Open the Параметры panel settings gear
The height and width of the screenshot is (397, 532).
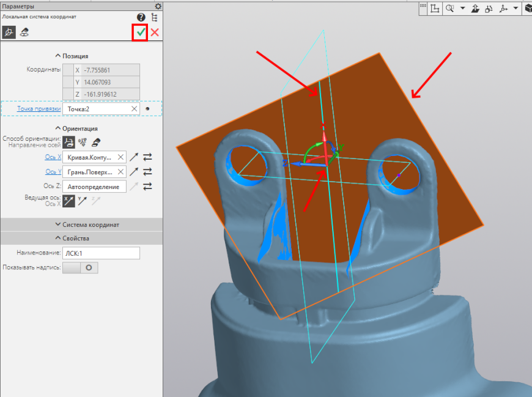[158, 6]
